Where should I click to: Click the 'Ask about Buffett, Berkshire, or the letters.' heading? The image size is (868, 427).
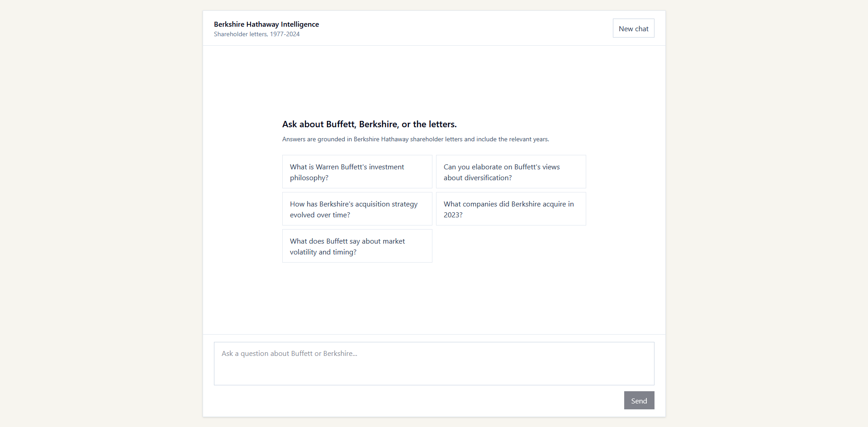point(370,124)
